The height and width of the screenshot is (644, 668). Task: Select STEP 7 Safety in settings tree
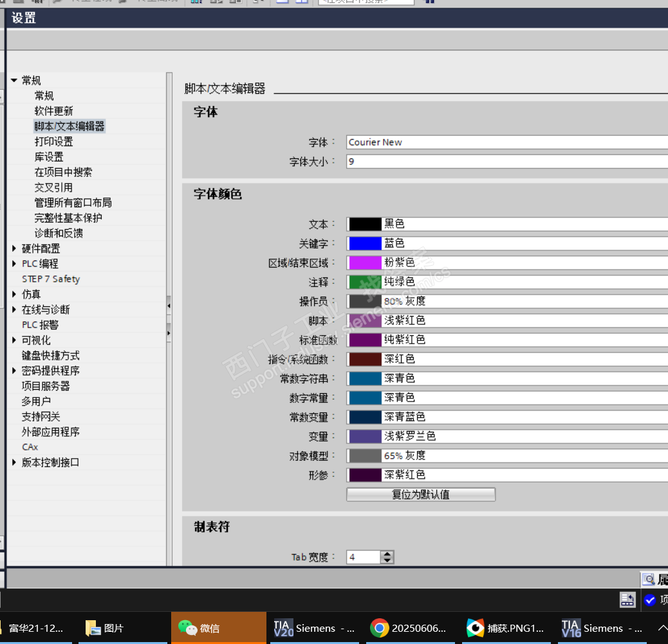51,279
